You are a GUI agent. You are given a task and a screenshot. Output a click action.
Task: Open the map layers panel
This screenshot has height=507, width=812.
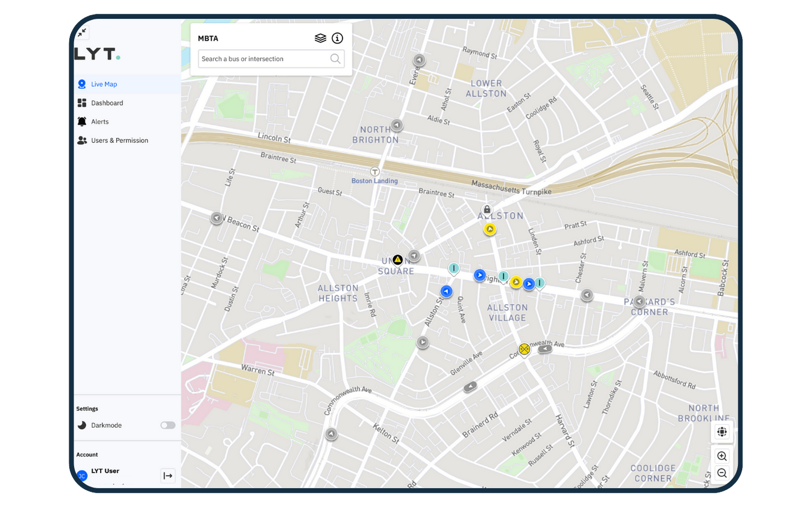pyautogui.click(x=320, y=38)
